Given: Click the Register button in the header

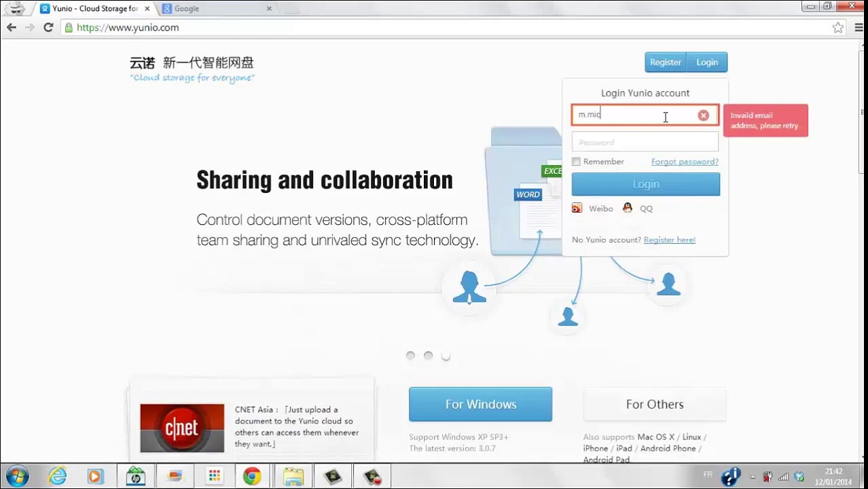Looking at the screenshot, I should point(666,62).
